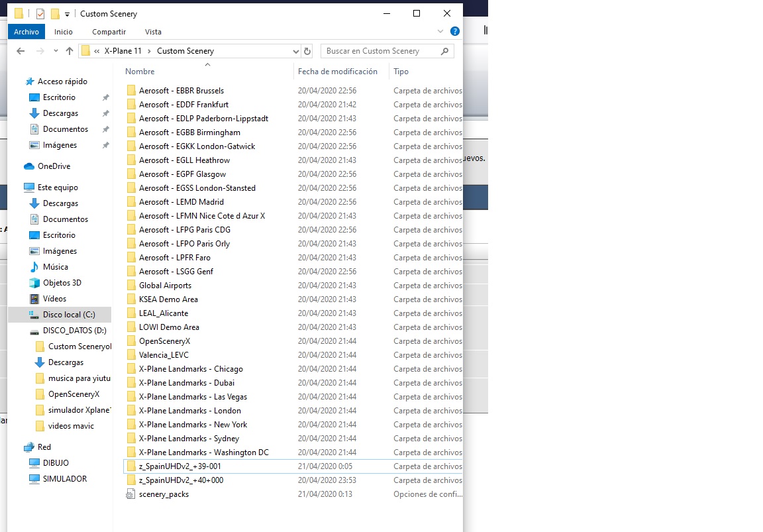Select the Valencia_LEVC folder icon
The image size is (763, 532).
point(131,355)
